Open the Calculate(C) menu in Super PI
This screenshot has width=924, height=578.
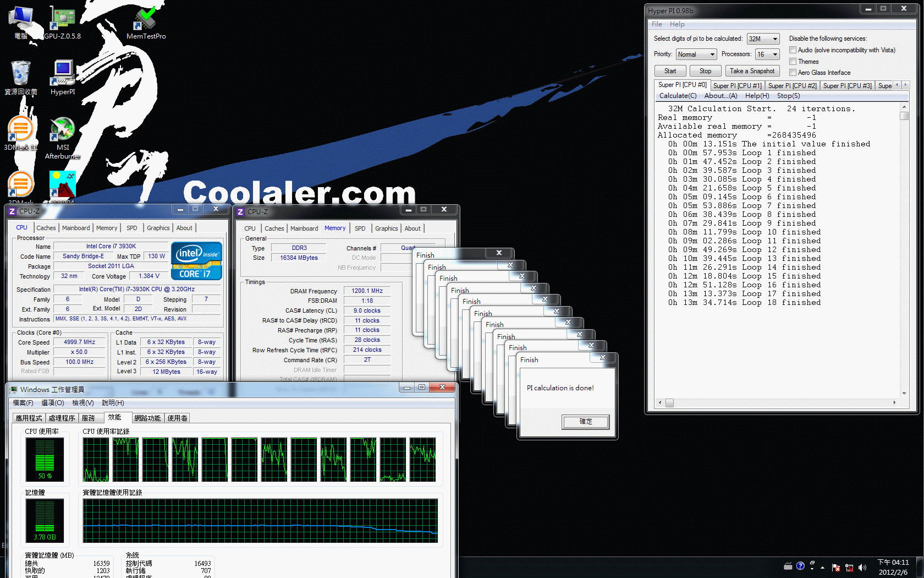coord(678,96)
